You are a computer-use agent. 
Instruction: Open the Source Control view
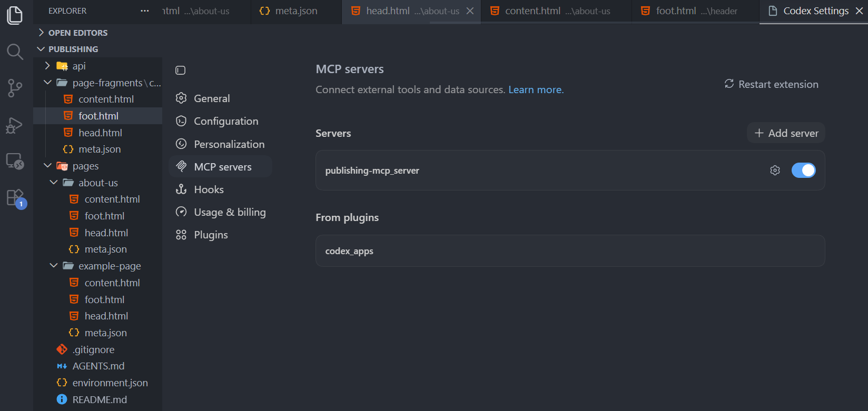click(x=15, y=88)
